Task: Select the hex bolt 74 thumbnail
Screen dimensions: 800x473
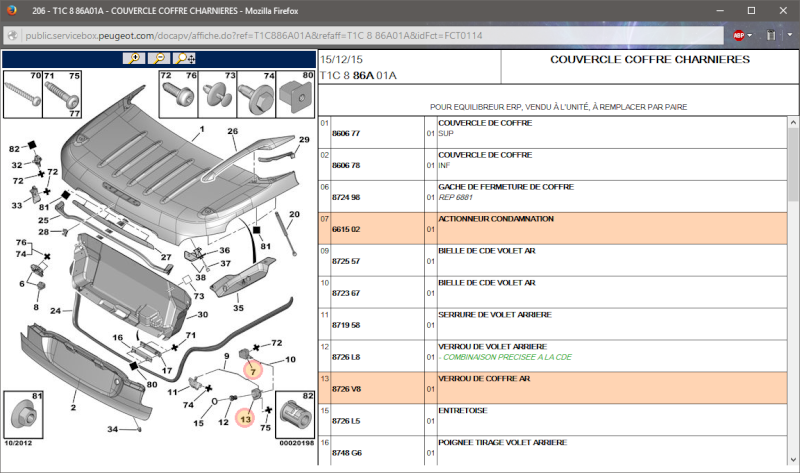Action: [257, 94]
